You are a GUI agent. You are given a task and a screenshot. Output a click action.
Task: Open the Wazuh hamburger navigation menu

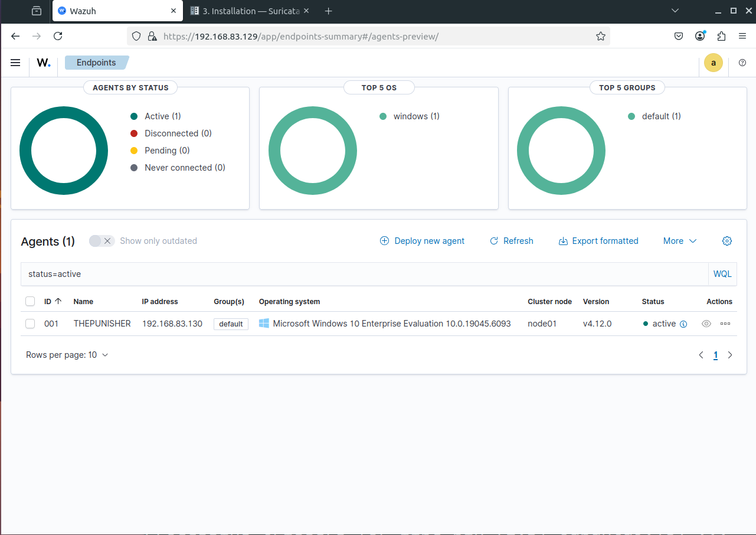(x=15, y=63)
